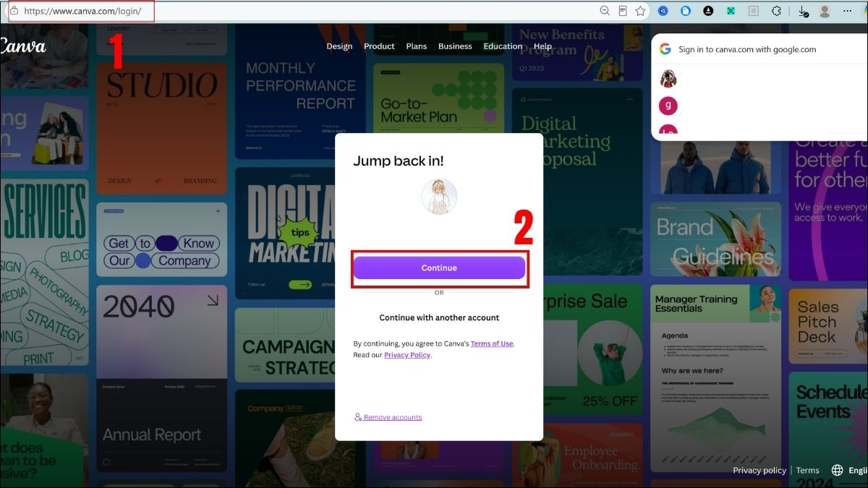This screenshot has width=868, height=488.
Task: Click the black download extension icon
Action: coord(708,11)
